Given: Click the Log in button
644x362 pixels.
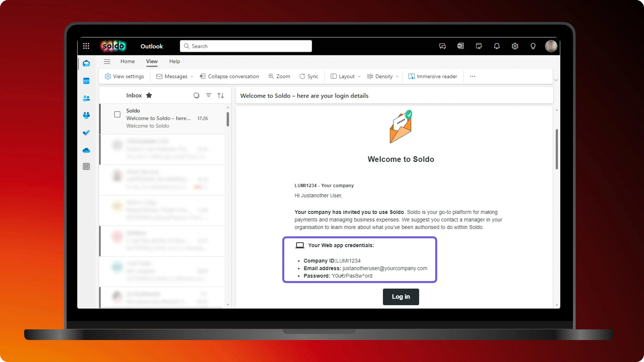Looking at the screenshot, I should pos(401,297).
